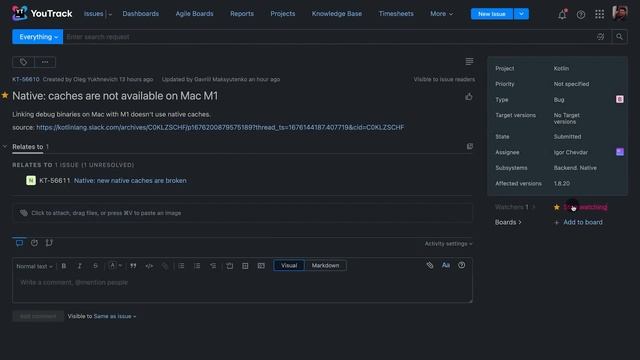The height and width of the screenshot is (360, 640).
Task: Attach a file via the paperclip icon
Action: pos(430,265)
